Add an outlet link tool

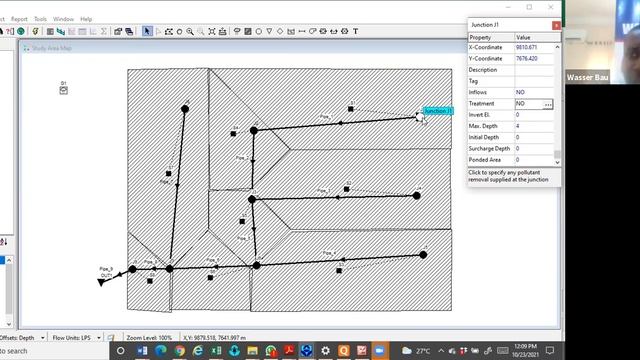[x=344, y=31]
